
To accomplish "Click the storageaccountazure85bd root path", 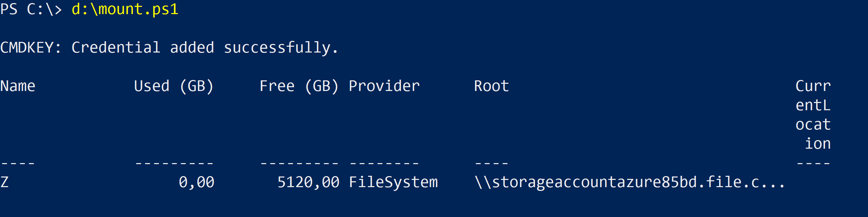I will click(x=629, y=182).
